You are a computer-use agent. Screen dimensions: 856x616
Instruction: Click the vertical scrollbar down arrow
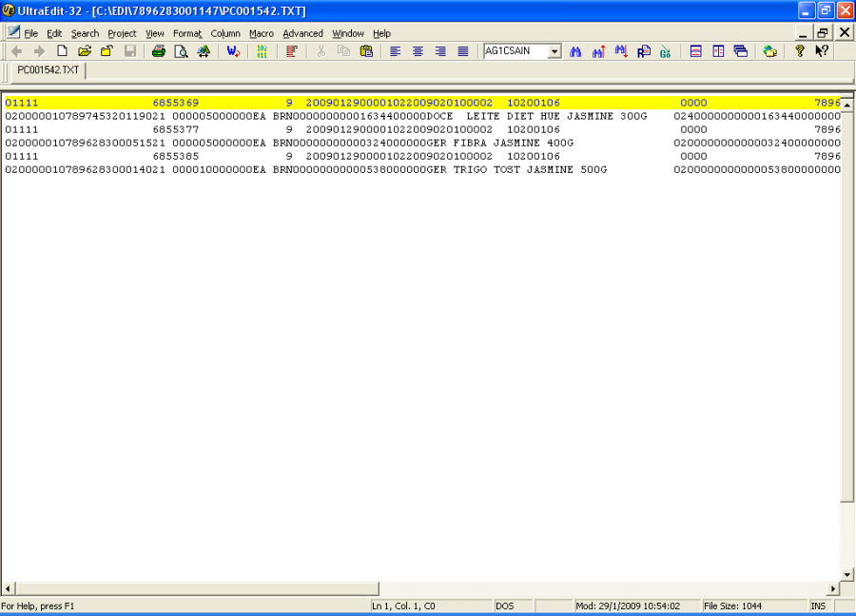click(847, 574)
